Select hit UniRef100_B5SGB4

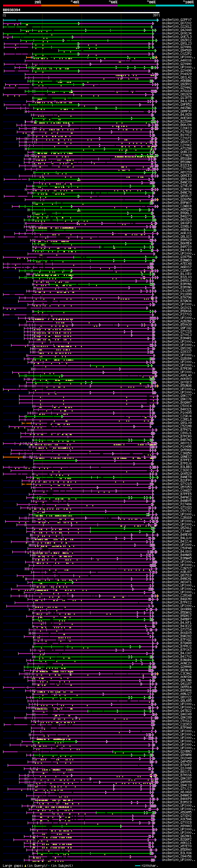pyautogui.click(x=177, y=159)
